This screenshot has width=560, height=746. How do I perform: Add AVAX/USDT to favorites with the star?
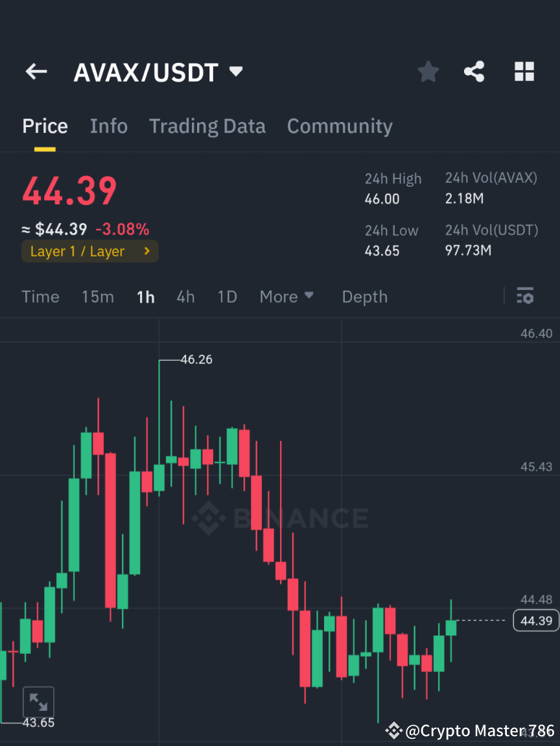pos(428,71)
